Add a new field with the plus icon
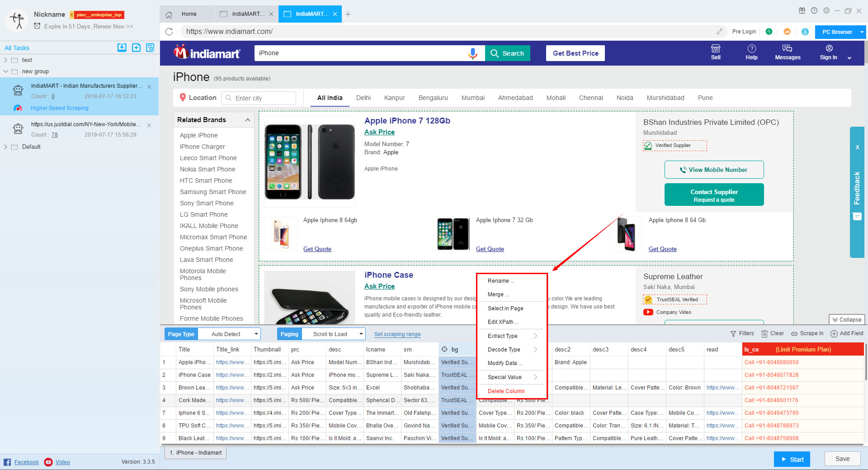Viewport: 868px width, 470px height. [834, 333]
